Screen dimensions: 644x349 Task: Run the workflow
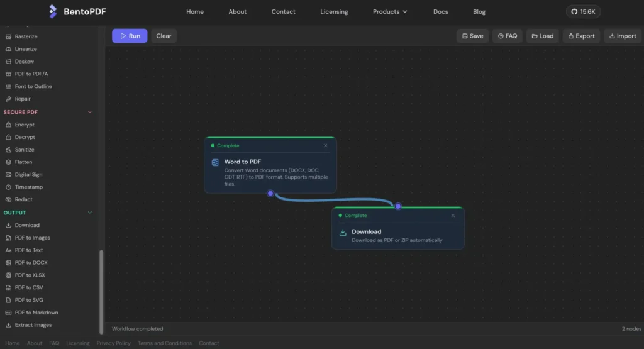130,36
